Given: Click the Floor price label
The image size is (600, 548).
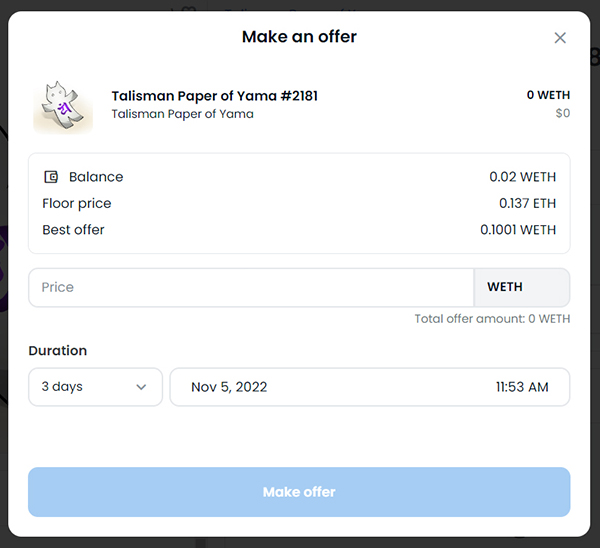Looking at the screenshot, I should coord(77,204).
